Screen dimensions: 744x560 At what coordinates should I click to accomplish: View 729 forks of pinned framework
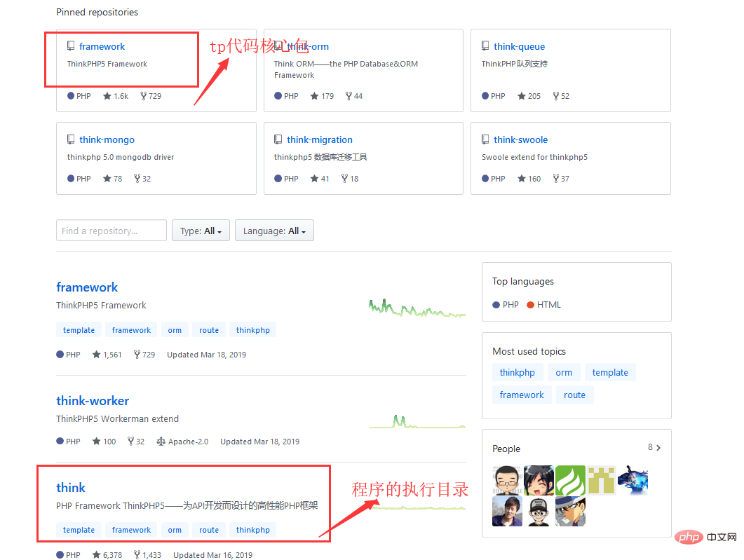[x=151, y=96]
